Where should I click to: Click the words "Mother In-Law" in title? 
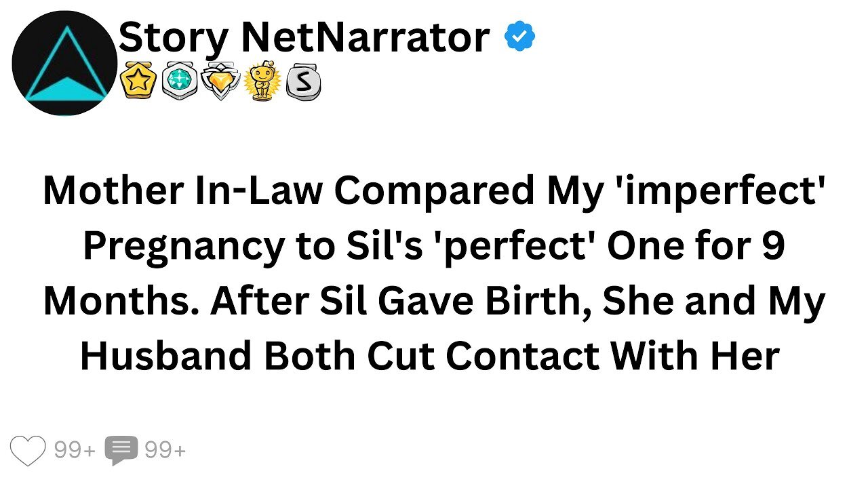183,192
